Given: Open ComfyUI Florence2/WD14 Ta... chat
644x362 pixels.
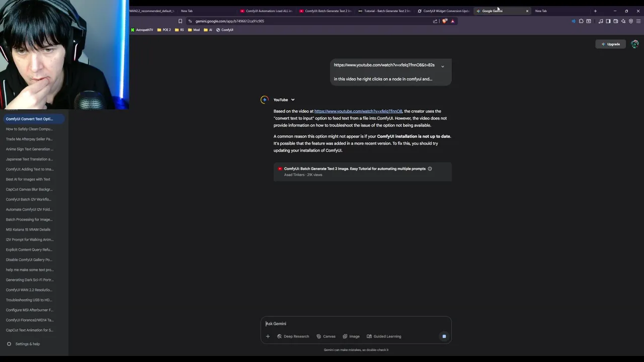Looking at the screenshot, I should click(x=29, y=320).
